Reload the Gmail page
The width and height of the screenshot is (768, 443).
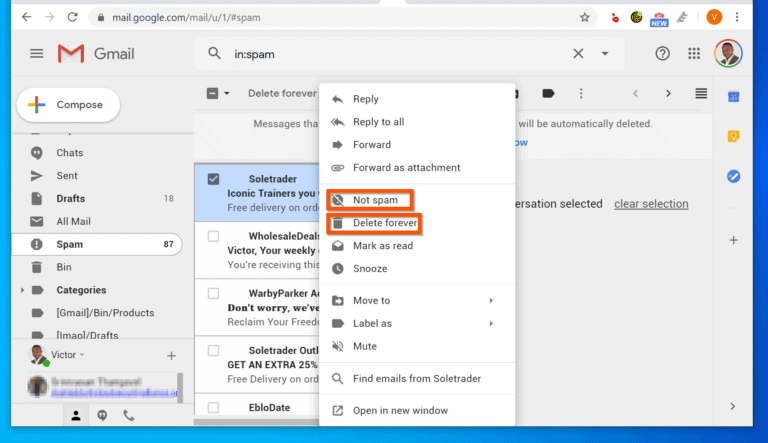72,17
